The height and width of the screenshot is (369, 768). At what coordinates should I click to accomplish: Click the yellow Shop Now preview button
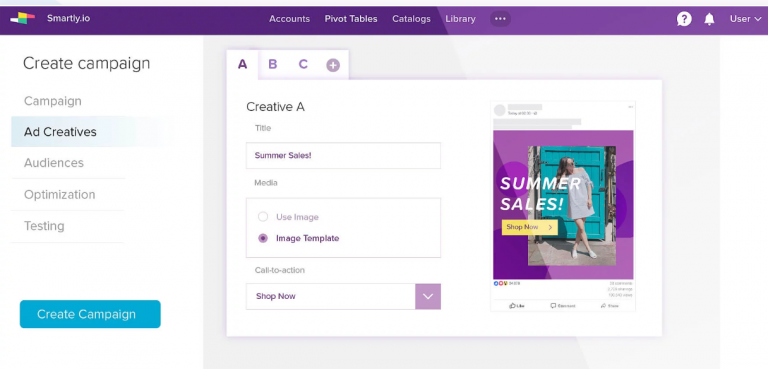(x=529, y=227)
